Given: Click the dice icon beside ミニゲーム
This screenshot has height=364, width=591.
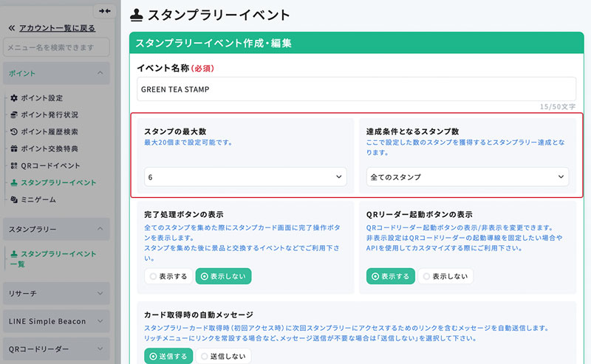Looking at the screenshot, I should pyautogui.click(x=14, y=199).
